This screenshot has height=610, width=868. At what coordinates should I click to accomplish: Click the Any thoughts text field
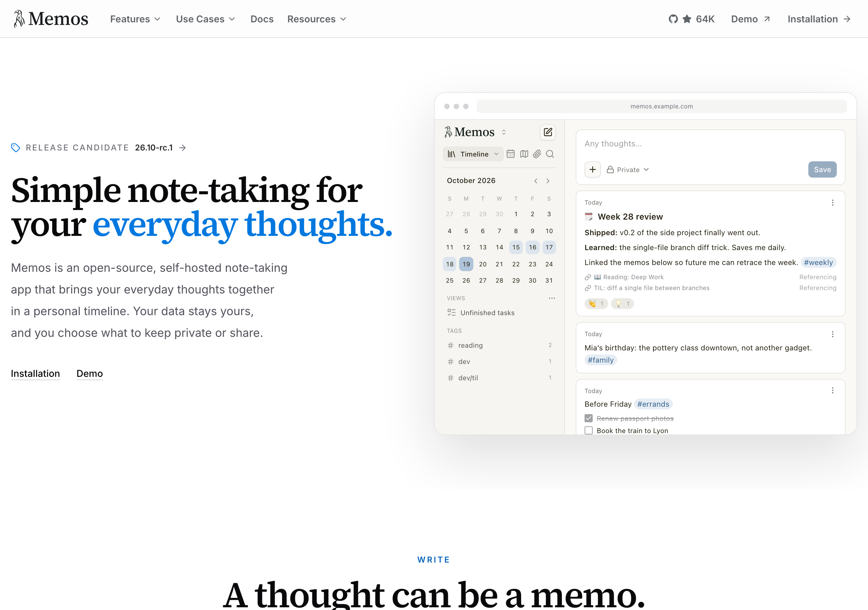click(x=710, y=144)
